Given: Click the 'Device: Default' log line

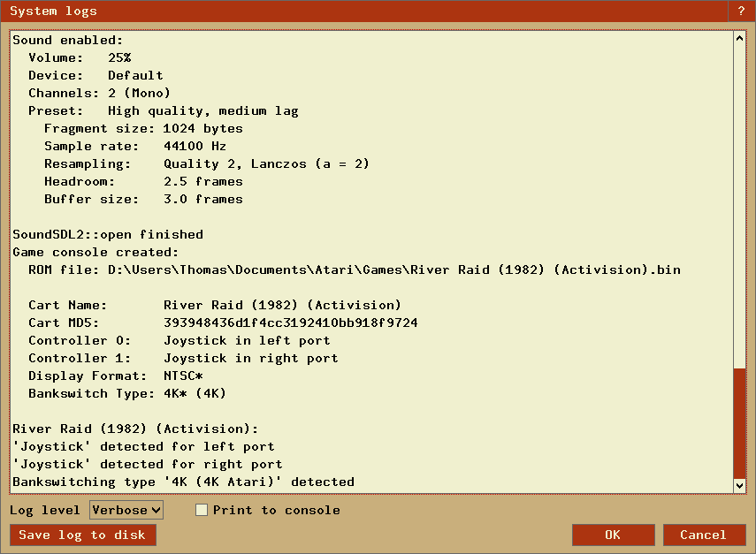Looking at the screenshot, I should [x=95, y=76].
